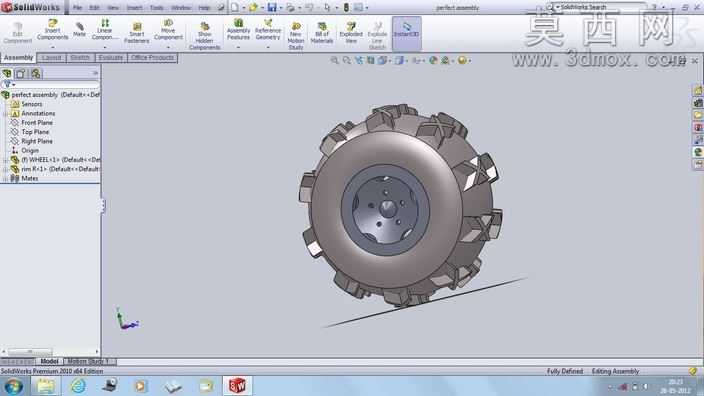Open the Window menu
Screen dimensions: 704x396
click(x=180, y=8)
